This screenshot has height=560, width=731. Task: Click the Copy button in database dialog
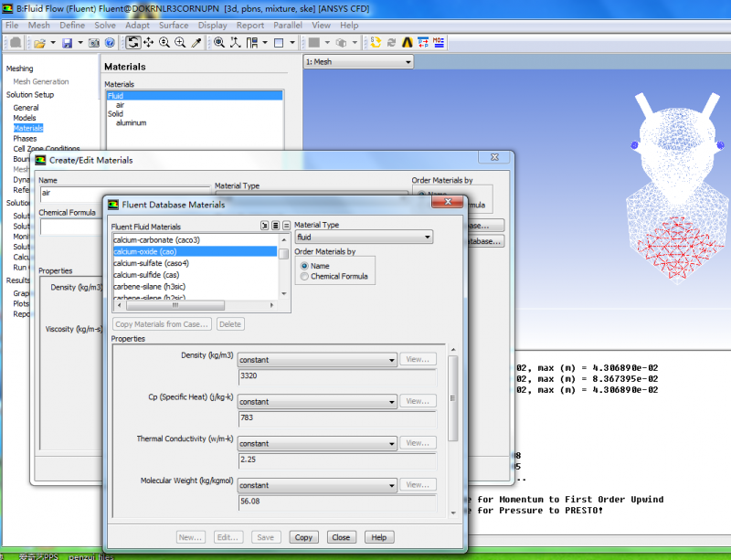click(x=303, y=537)
